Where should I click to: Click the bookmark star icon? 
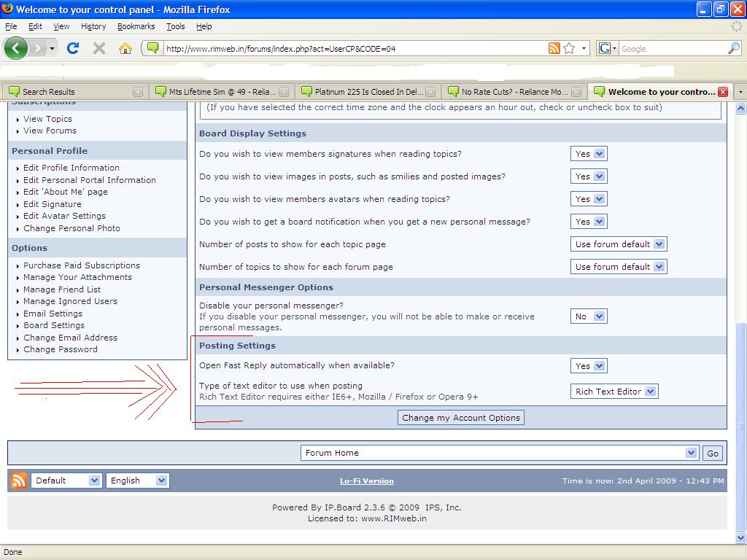coord(569,48)
